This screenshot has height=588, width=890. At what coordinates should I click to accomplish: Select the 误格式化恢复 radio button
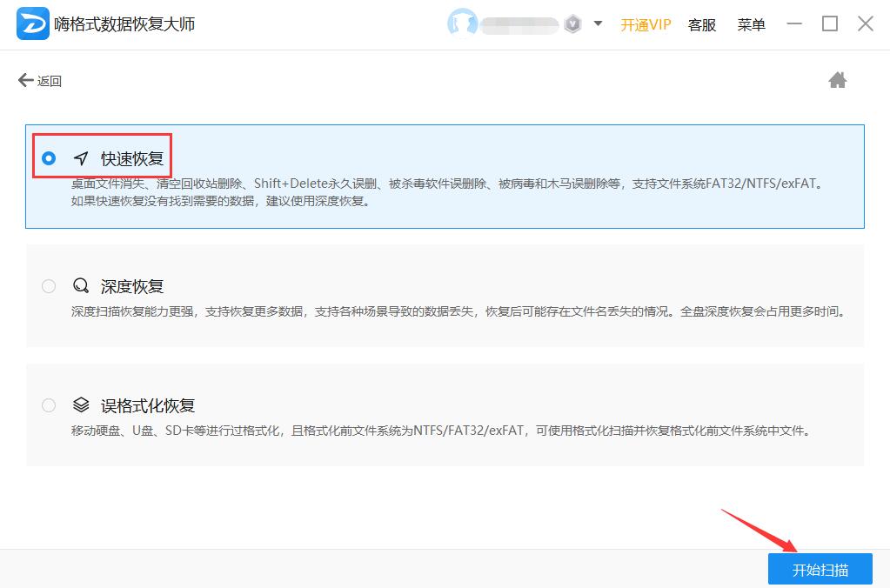click(49, 405)
